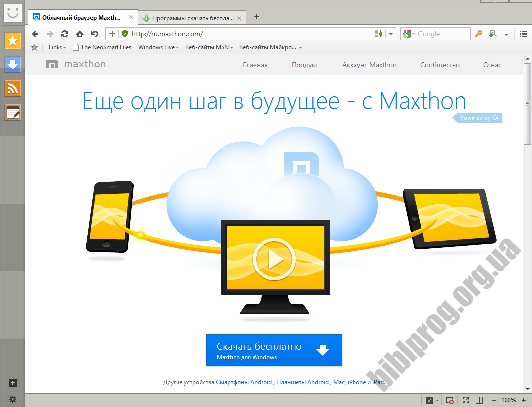Follow the Mac download link

coord(339,382)
